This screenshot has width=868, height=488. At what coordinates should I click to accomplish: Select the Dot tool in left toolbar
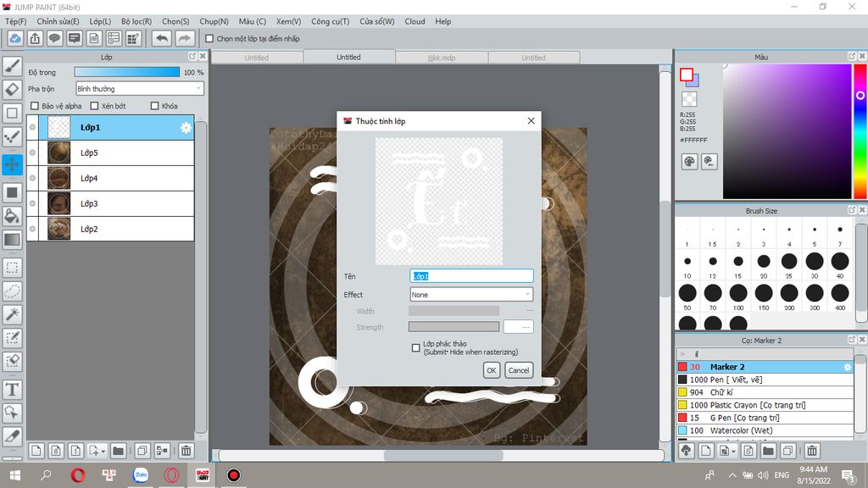(12, 137)
